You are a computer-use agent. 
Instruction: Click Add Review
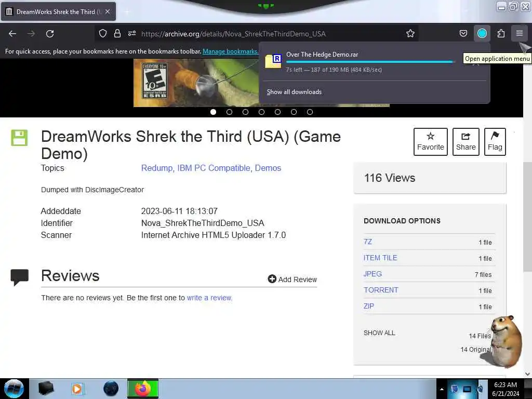pyautogui.click(x=292, y=279)
